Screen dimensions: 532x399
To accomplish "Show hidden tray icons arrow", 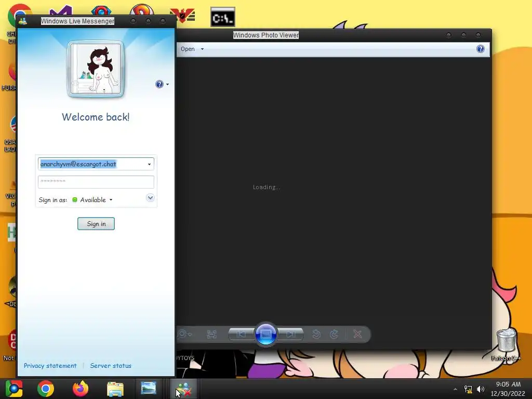I will [x=455, y=389].
